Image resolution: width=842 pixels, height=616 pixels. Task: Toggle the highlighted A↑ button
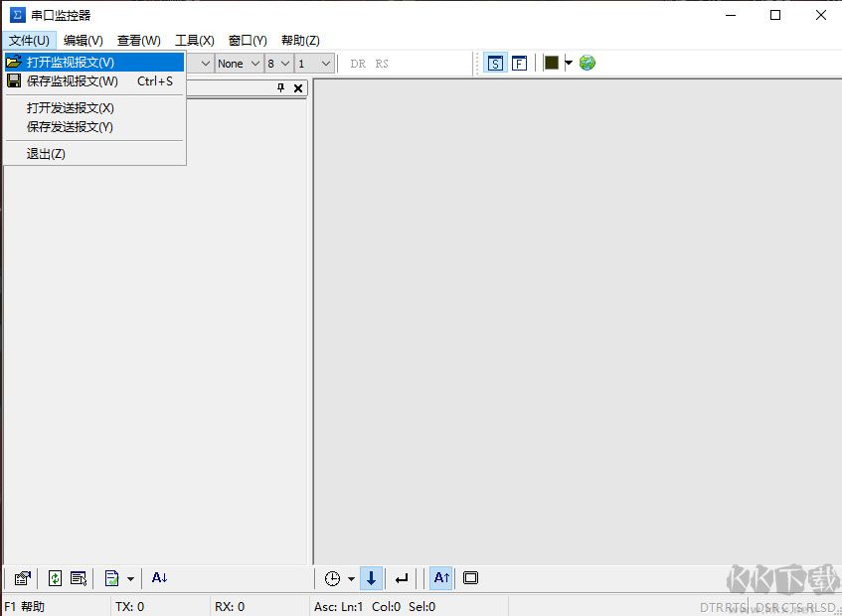[441, 578]
